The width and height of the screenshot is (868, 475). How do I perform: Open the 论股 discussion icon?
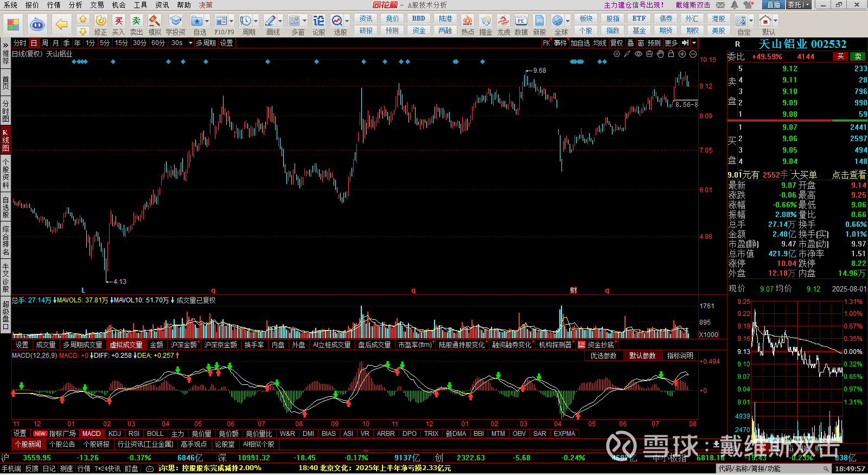pos(318,21)
